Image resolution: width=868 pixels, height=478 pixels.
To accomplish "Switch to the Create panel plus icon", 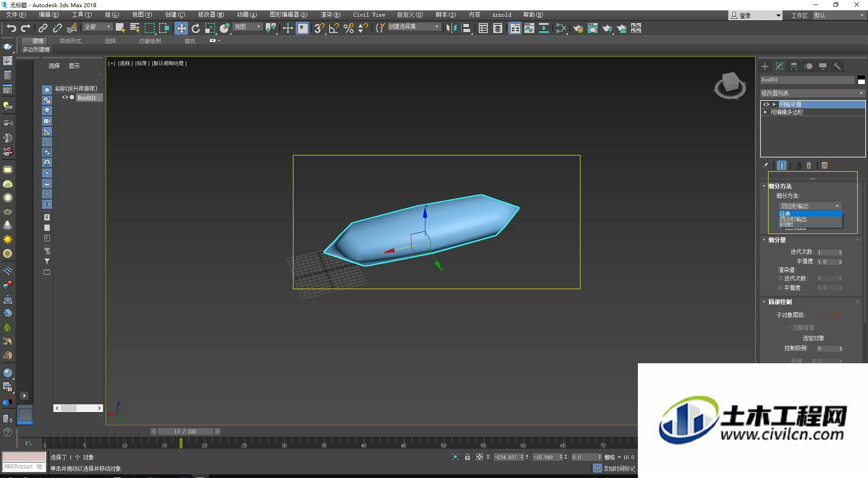I will point(765,66).
